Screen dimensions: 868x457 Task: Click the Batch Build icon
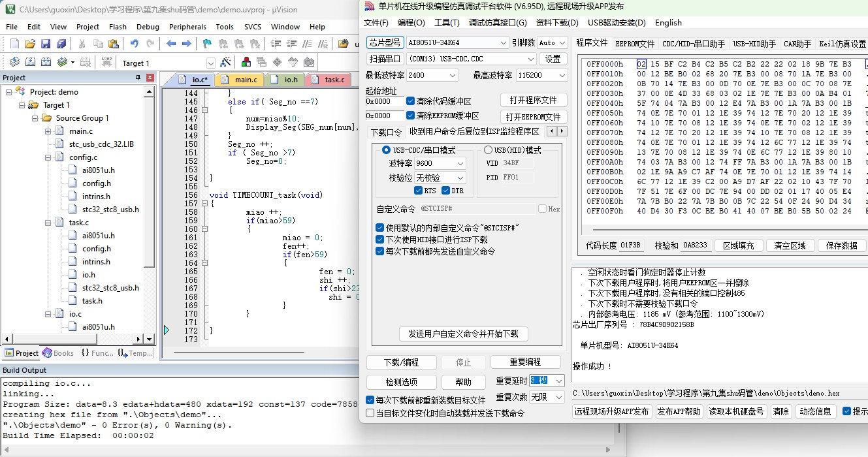62,63
